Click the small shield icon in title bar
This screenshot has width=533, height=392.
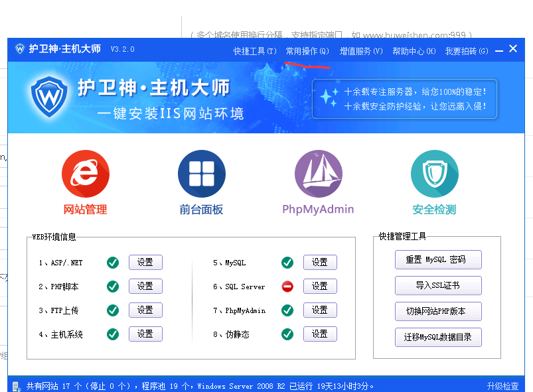click(x=20, y=49)
